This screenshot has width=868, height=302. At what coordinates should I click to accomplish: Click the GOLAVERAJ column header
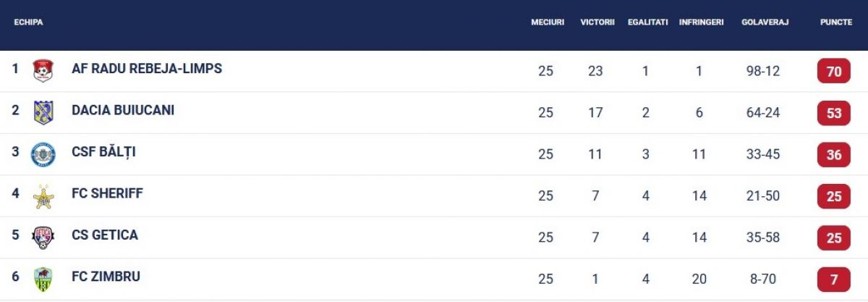[x=765, y=22]
